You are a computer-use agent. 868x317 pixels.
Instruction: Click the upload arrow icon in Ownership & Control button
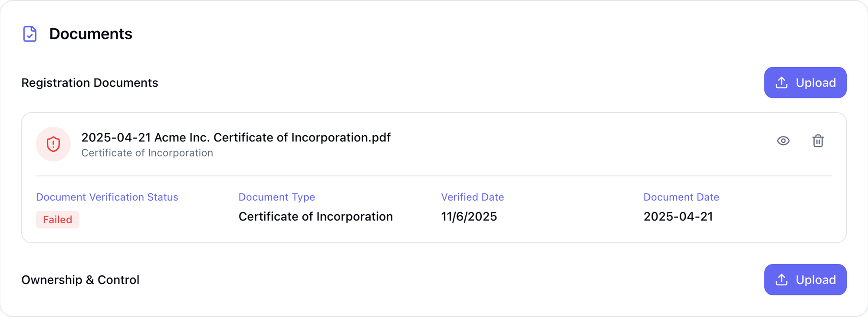[782, 279]
